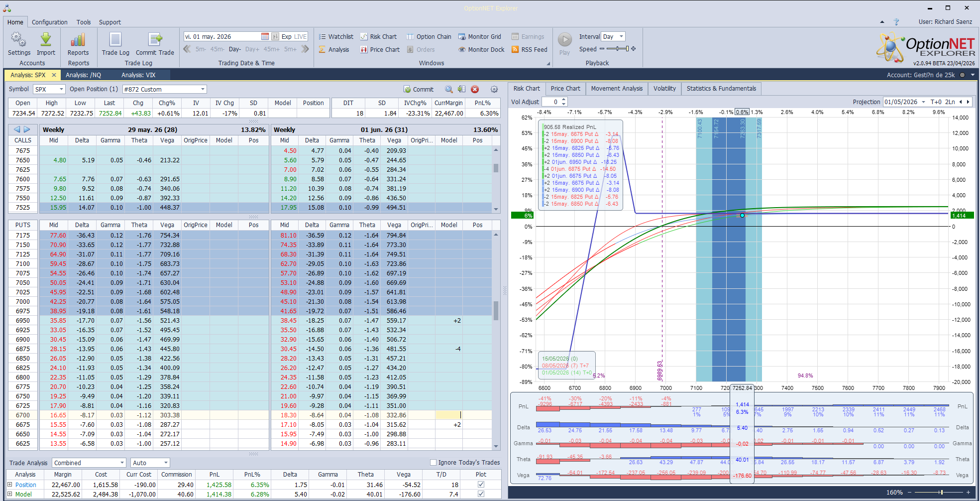Viewport: 980px width, 501px height.
Task: Click the green grid icon beside the magnifier
Action: [x=462, y=89]
